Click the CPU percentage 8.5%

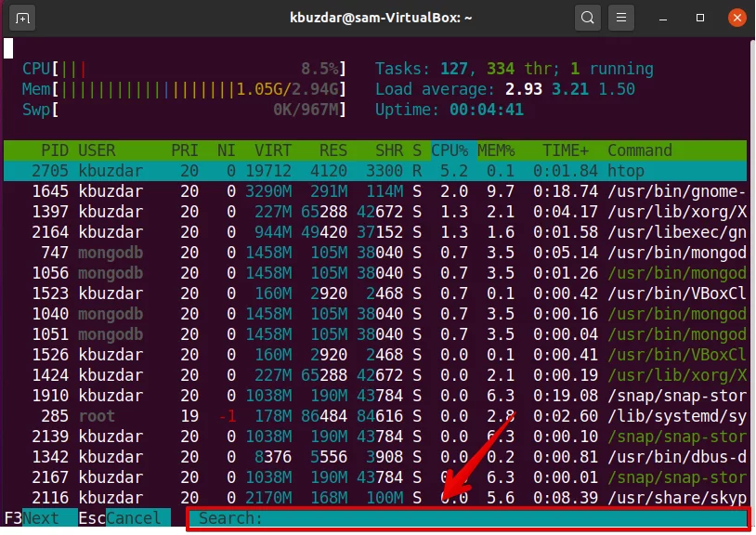(319, 69)
